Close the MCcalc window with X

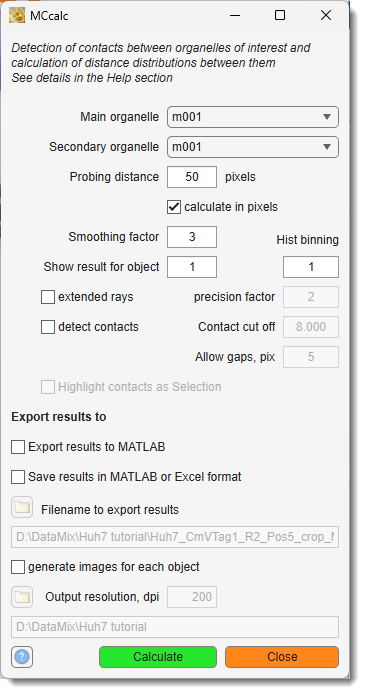point(326,15)
